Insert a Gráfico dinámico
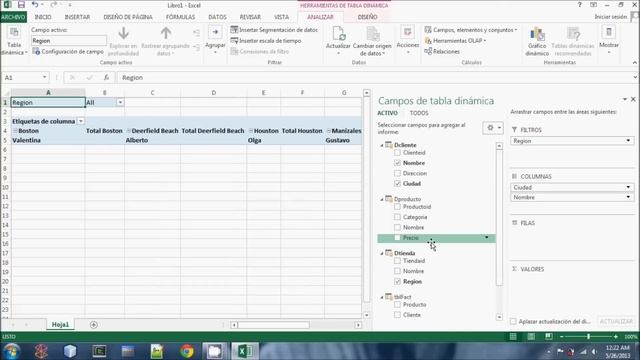The width and height of the screenshot is (640, 360). point(537,41)
